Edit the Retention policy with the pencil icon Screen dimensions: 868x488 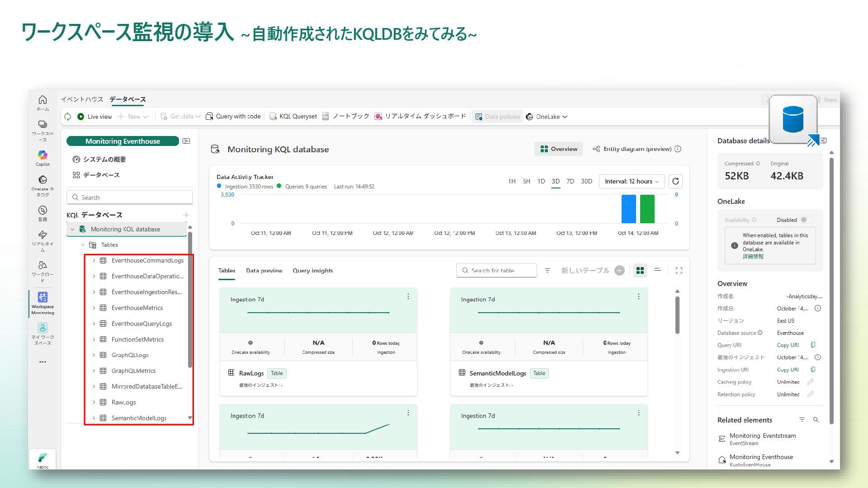[810, 394]
